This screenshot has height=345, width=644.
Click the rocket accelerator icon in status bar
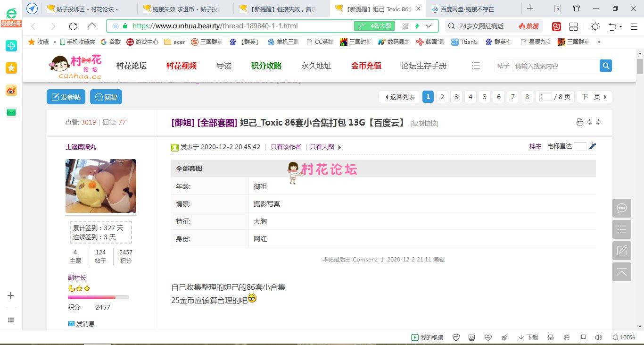[x=504, y=337]
